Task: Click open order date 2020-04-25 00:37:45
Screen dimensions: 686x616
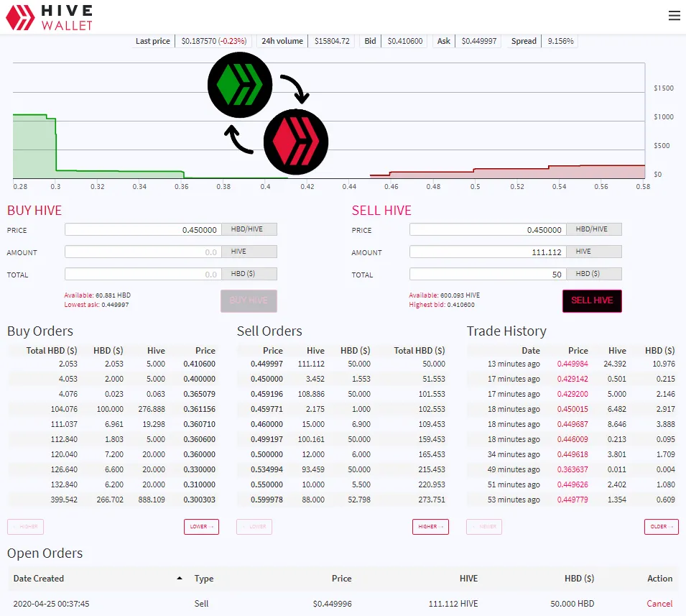Action: (51, 604)
